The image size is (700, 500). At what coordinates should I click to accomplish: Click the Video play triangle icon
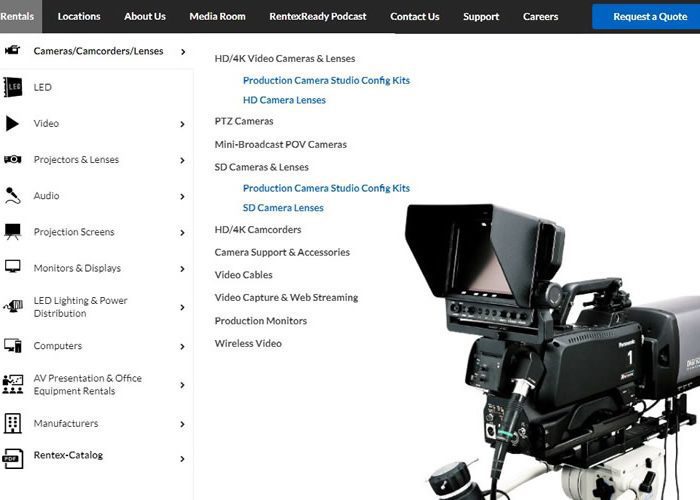click(12, 123)
